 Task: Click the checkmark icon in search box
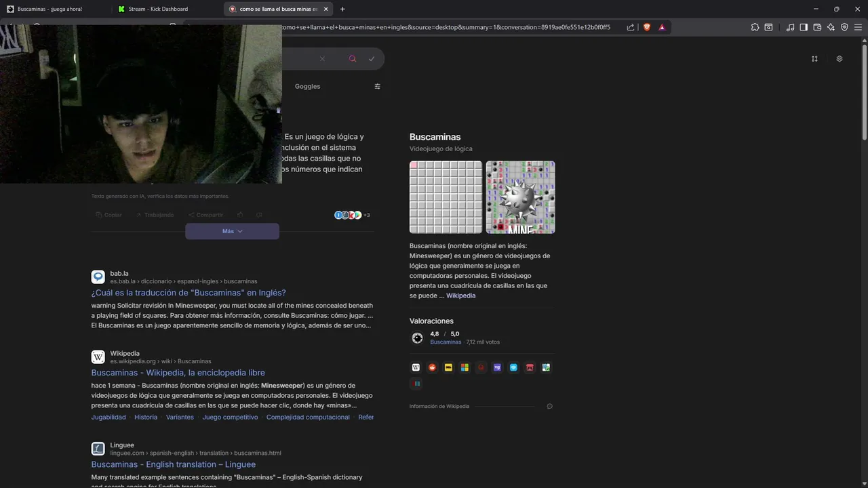coord(372,59)
